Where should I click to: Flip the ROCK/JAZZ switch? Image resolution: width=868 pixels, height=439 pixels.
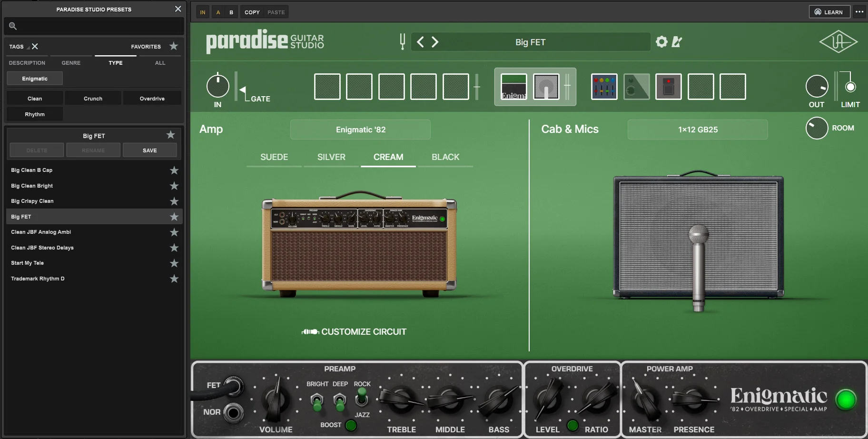(x=362, y=397)
